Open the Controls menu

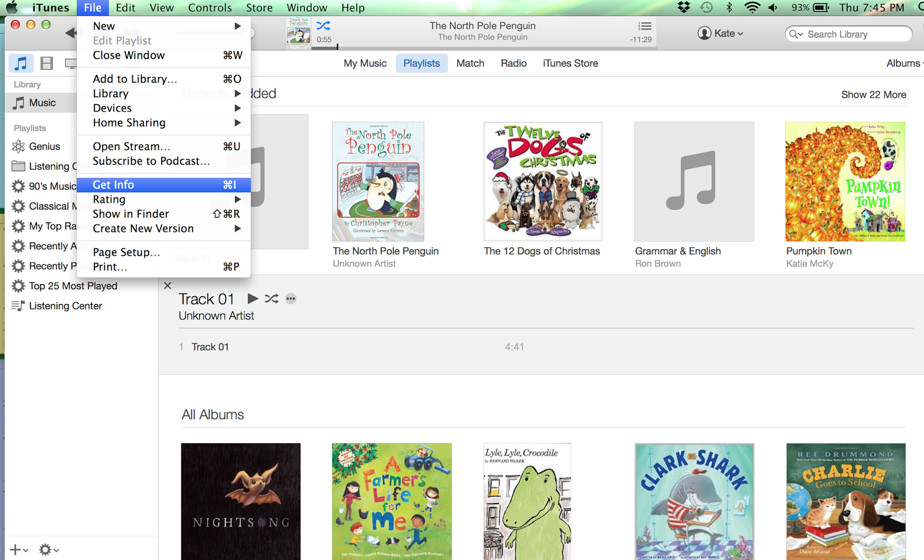[210, 8]
